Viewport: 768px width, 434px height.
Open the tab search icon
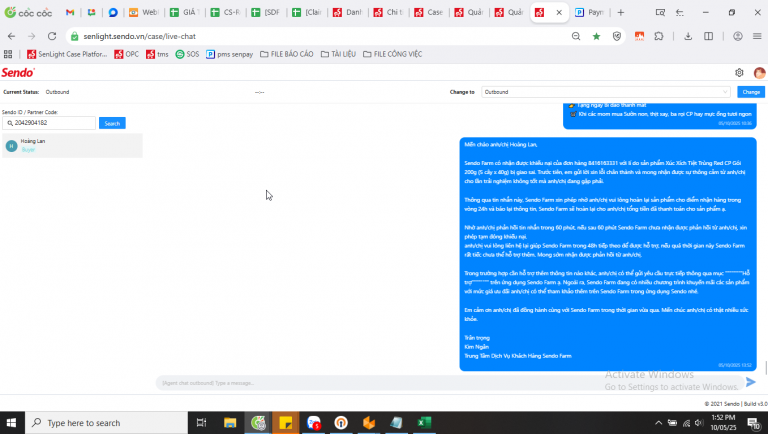660,12
